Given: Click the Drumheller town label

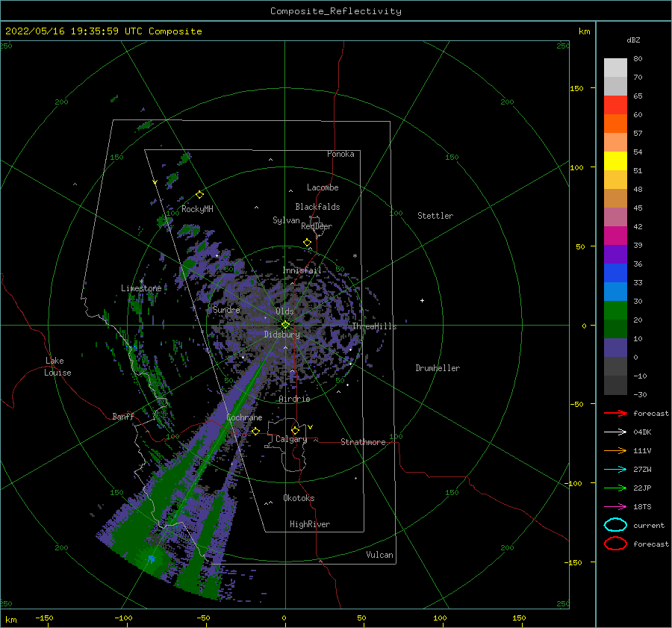Looking at the screenshot, I should point(438,368).
